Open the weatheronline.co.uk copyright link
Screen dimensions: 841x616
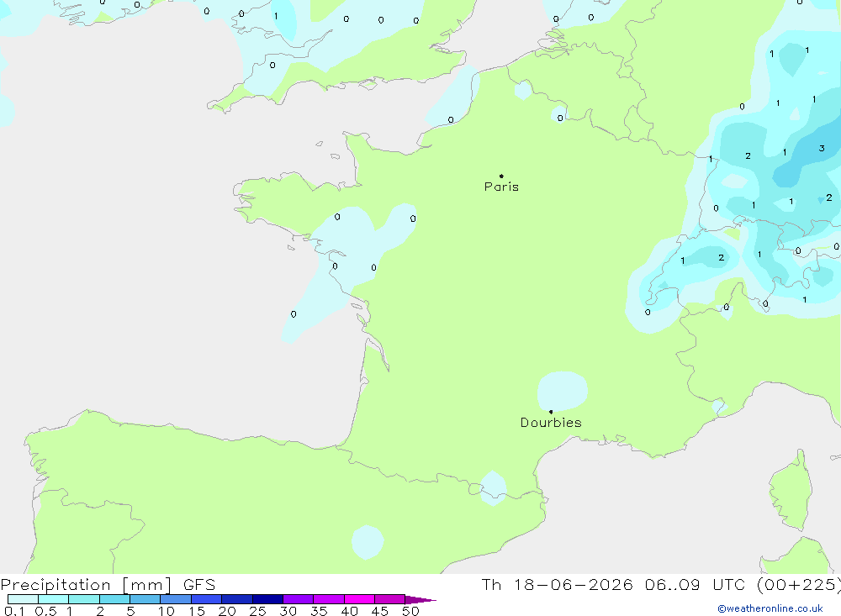coord(770,608)
